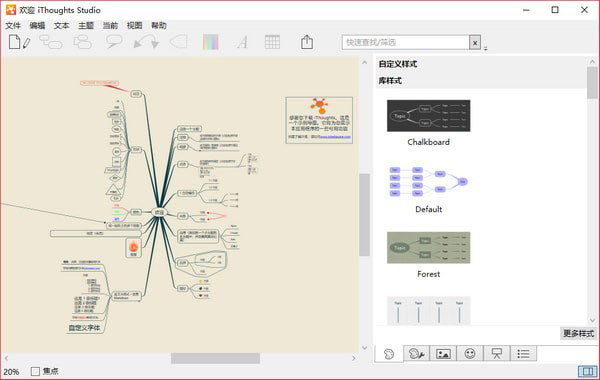Viewport: 600px width, 380px height.
Task: Click the italic A font style icon
Action: 242,42
